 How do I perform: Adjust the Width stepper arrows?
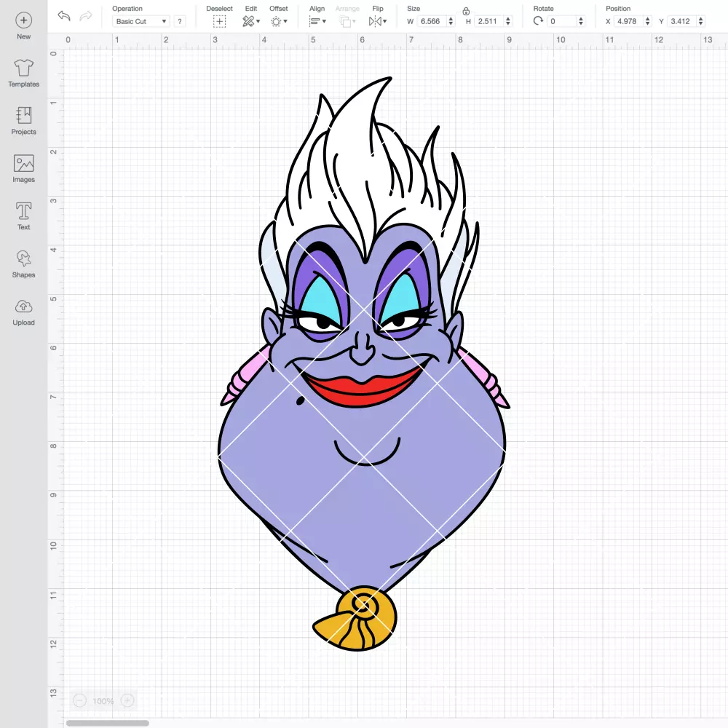(451, 21)
